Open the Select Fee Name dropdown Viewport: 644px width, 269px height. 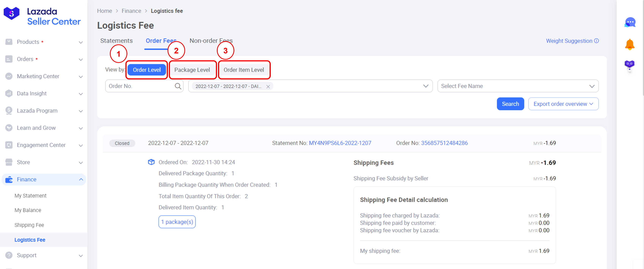point(518,86)
